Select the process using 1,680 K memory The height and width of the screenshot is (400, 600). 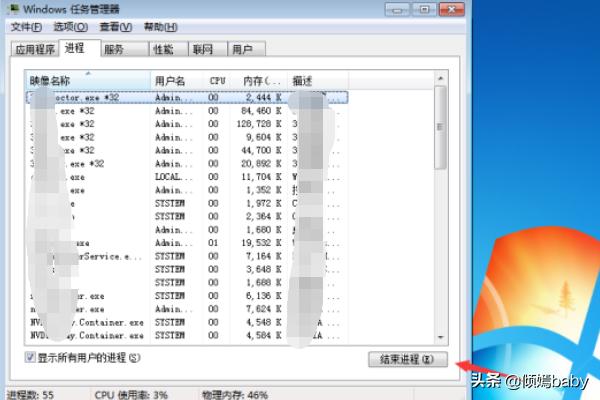pos(187,230)
